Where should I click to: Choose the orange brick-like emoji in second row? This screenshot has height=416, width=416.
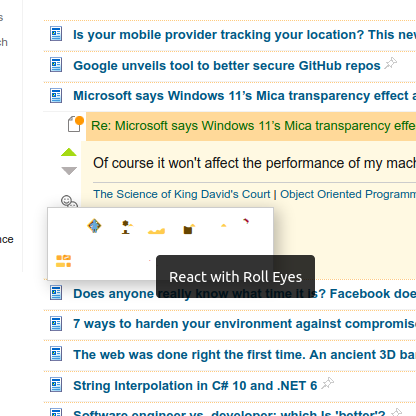tap(63, 261)
